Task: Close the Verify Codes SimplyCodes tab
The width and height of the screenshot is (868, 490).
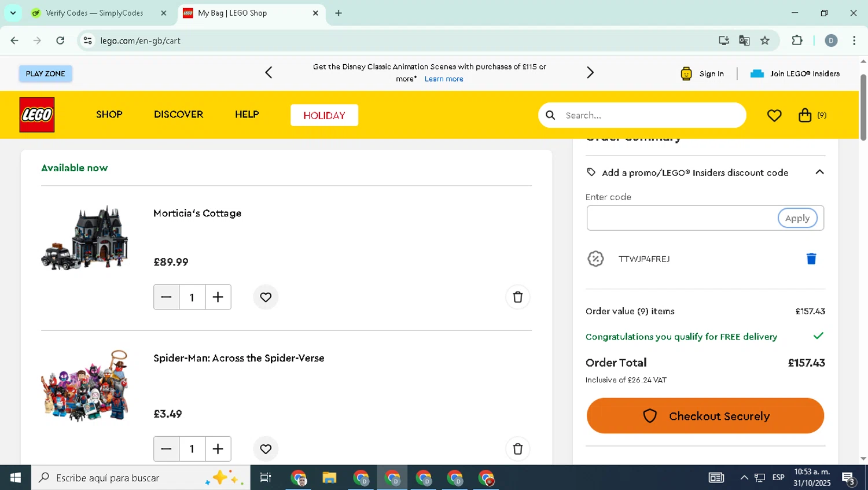Action: click(x=164, y=13)
